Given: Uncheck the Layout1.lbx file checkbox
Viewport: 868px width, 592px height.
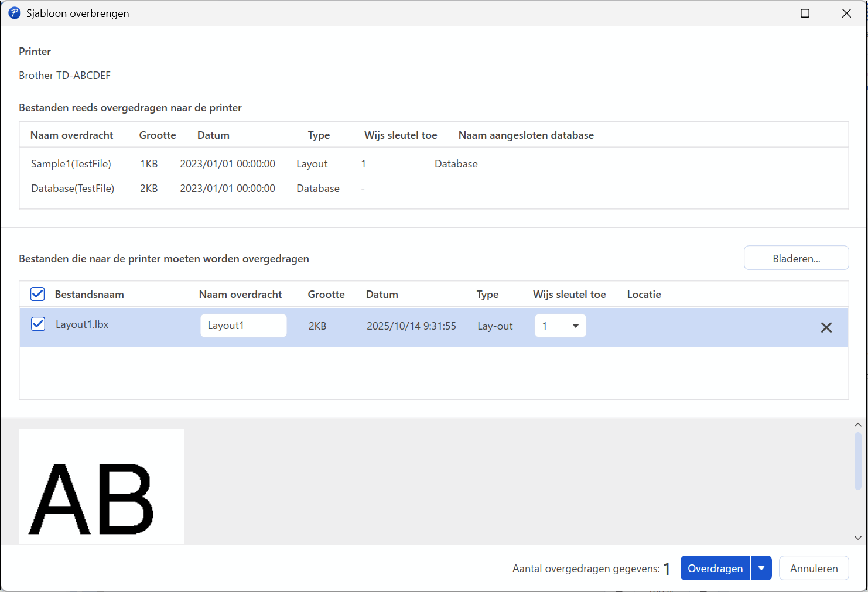Looking at the screenshot, I should click(x=38, y=324).
